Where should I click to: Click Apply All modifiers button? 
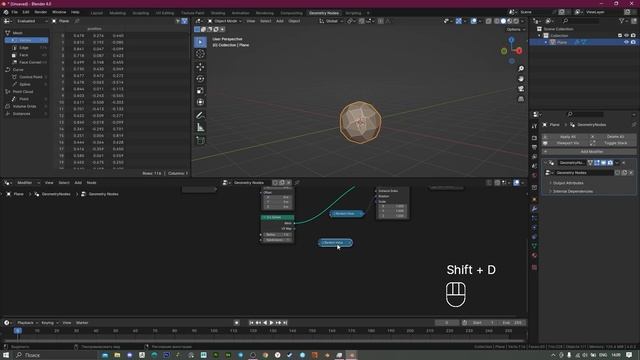pos(565,137)
